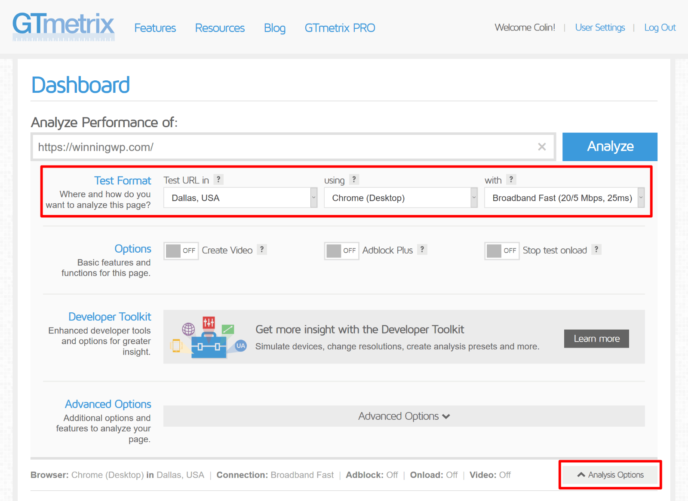Open help icon next to using

coord(354,179)
